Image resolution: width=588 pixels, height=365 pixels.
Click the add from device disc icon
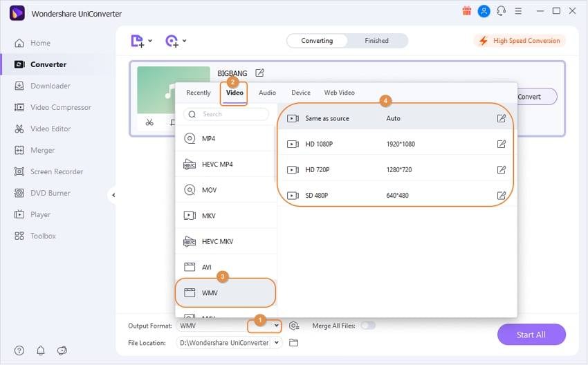pos(172,41)
